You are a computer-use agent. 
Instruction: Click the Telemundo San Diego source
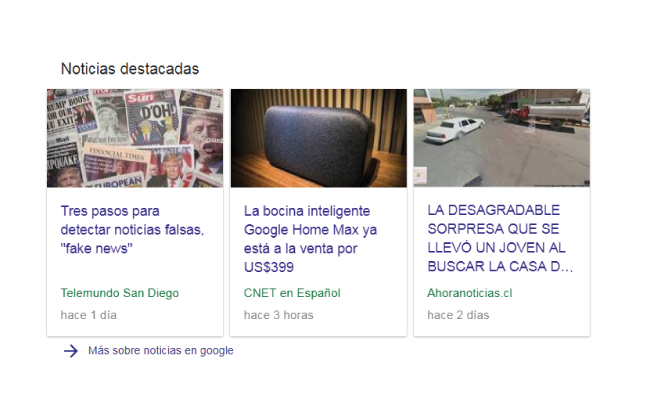click(x=120, y=293)
